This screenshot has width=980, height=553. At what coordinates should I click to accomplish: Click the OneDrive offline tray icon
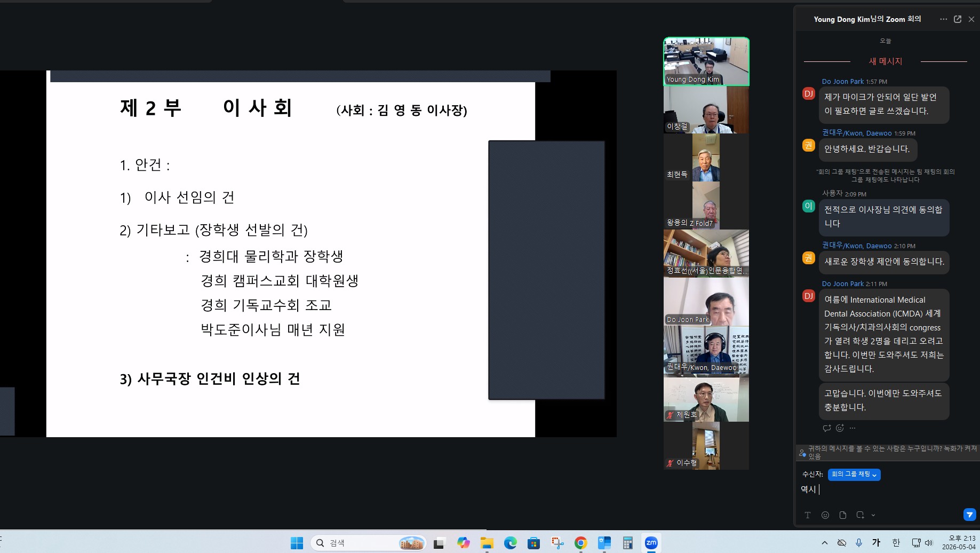(x=842, y=543)
